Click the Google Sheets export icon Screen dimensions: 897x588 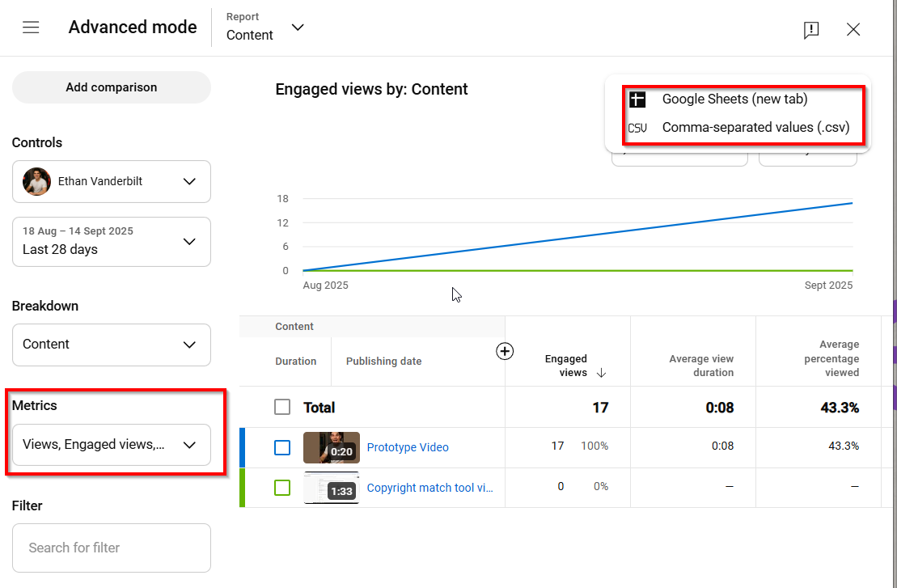point(637,99)
